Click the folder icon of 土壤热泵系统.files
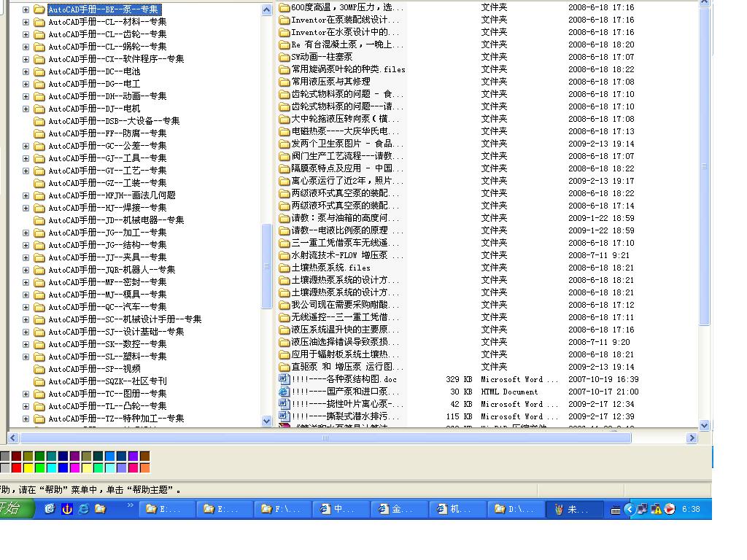 pyautogui.click(x=285, y=268)
